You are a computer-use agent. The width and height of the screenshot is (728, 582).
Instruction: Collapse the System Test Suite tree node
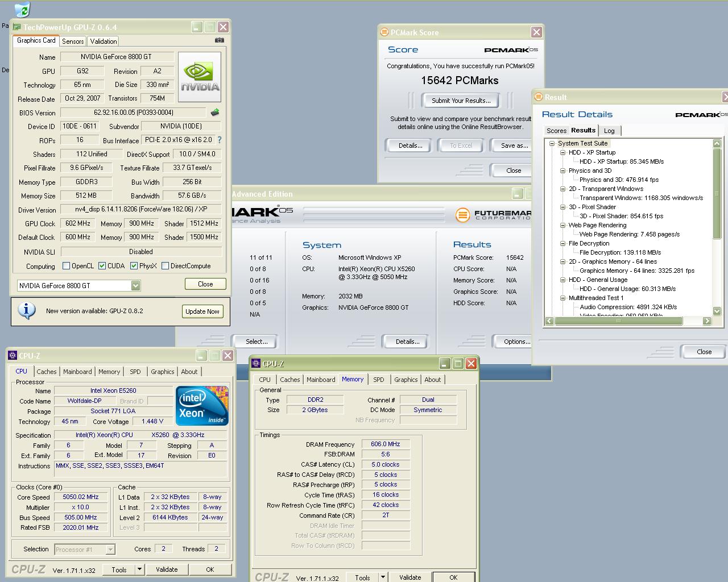pos(552,143)
